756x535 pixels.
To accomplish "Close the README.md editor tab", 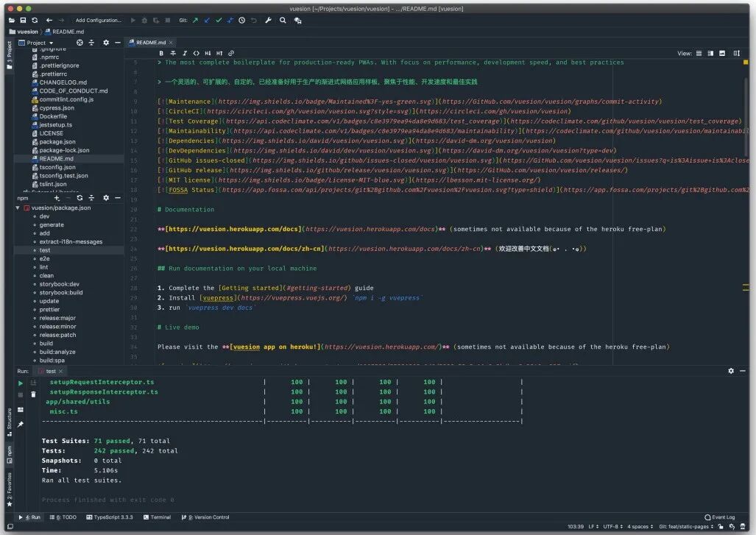I will (x=171, y=43).
